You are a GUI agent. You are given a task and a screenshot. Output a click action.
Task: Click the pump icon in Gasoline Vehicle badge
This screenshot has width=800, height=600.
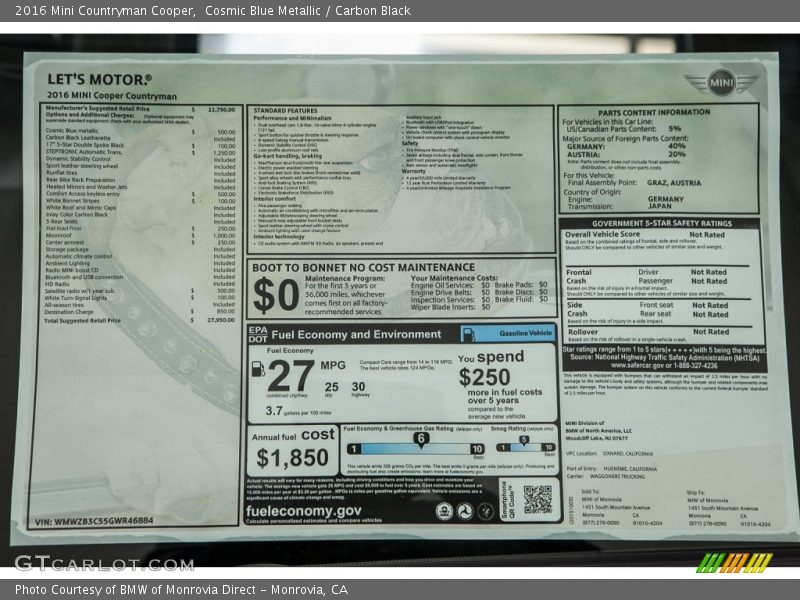[x=469, y=334]
